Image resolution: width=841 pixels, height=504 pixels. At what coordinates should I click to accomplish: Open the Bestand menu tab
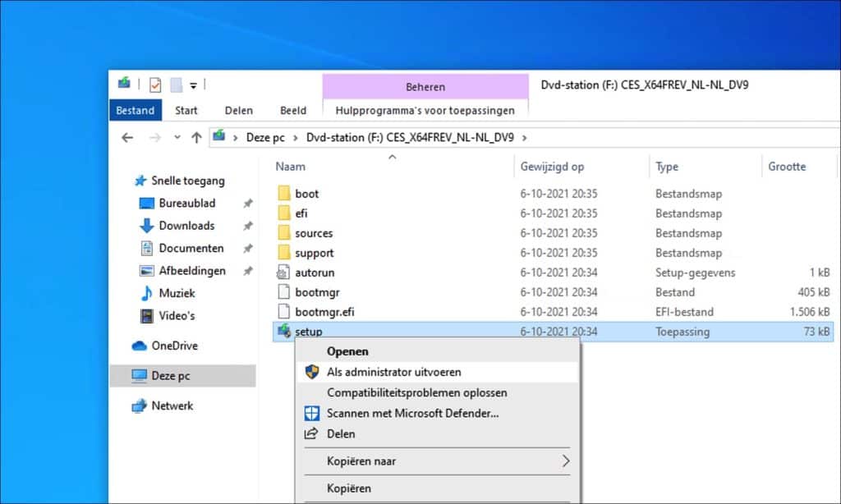pyautogui.click(x=136, y=111)
